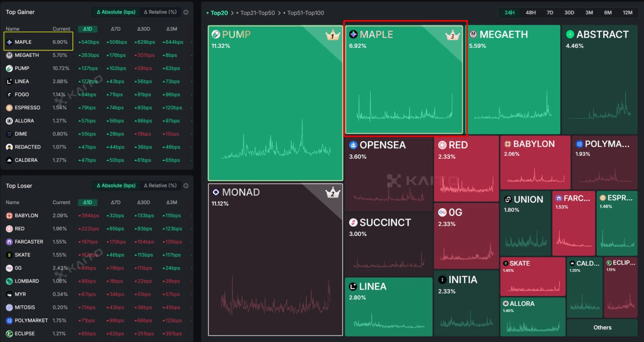Click the 394bps value in the BABYLON row
Image resolution: width=644 pixels, height=342 pixels.
[x=89, y=215]
